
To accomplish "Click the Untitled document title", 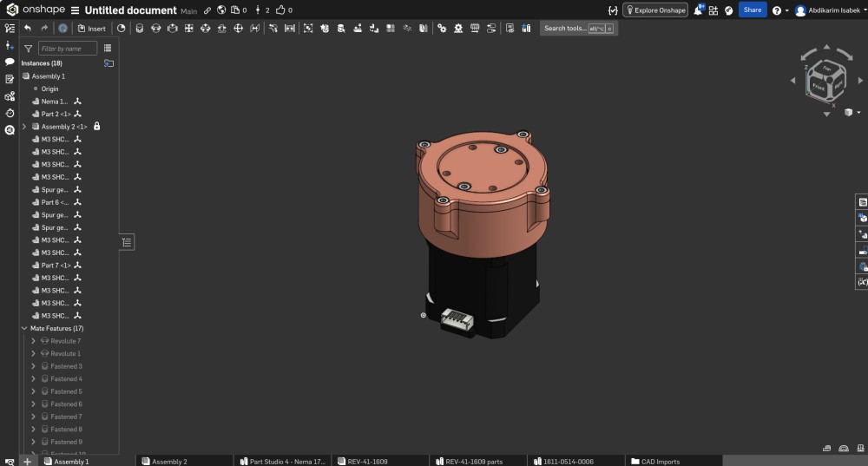I will click(131, 10).
